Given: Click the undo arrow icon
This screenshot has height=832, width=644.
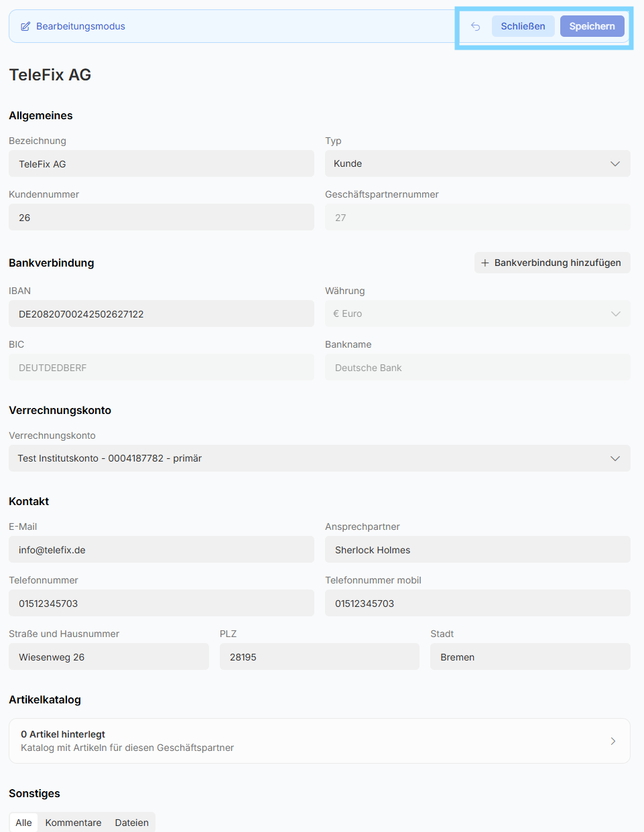Looking at the screenshot, I should pyautogui.click(x=476, y=27).
